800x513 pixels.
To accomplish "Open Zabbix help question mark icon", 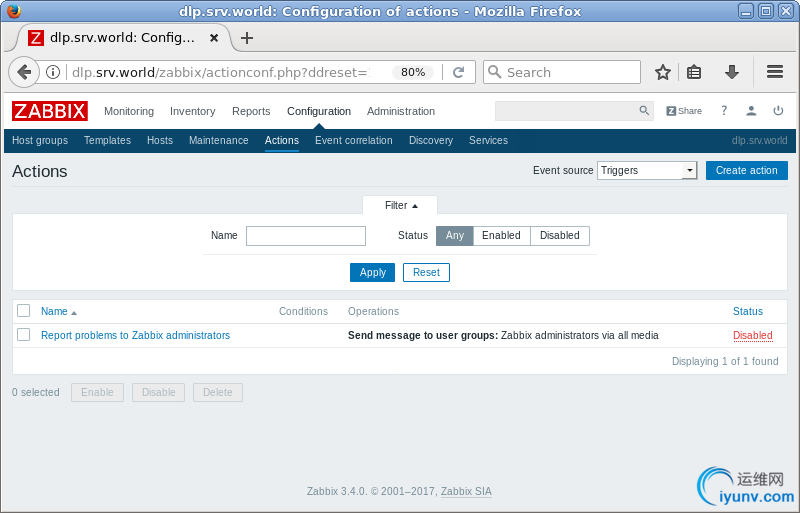I will [723, 110].
